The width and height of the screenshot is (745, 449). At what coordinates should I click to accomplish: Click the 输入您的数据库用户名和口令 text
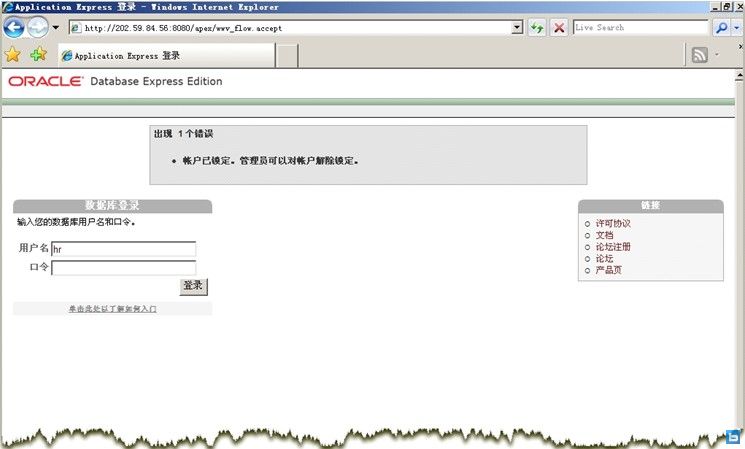coord(76,222)
